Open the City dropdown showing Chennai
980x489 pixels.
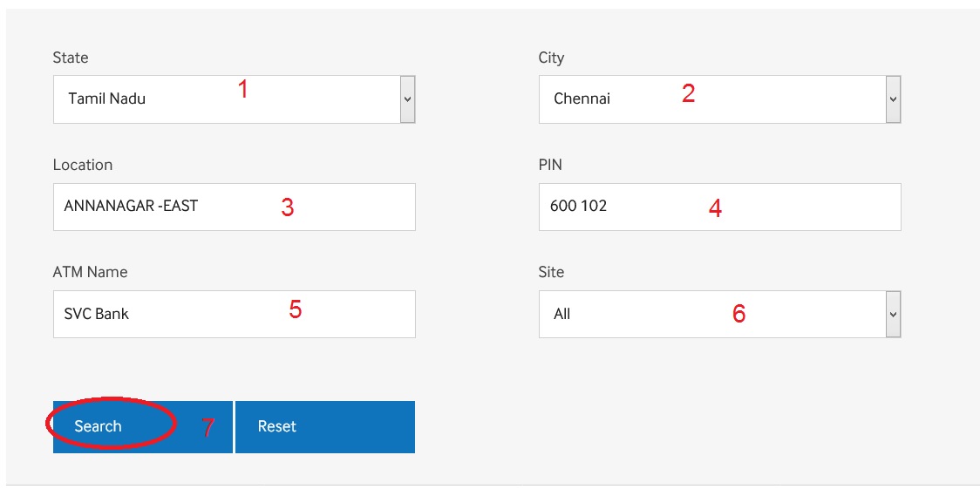point(719,99)
